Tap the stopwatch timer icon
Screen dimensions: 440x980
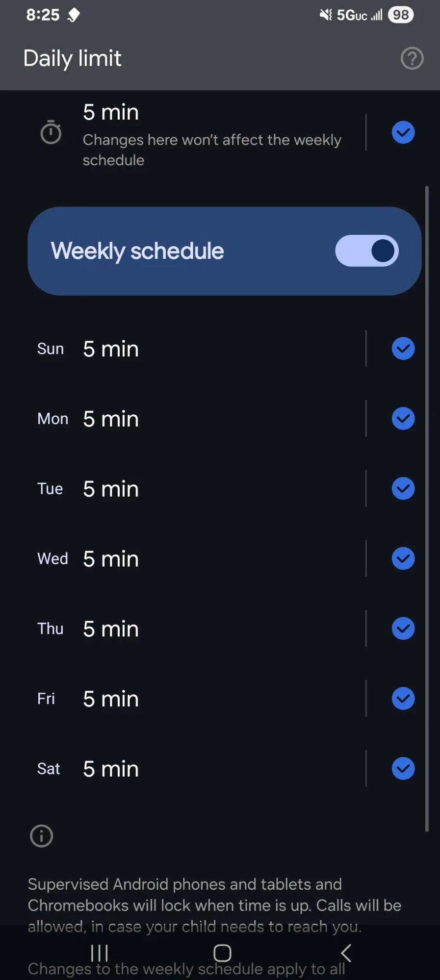pos(51,132)
